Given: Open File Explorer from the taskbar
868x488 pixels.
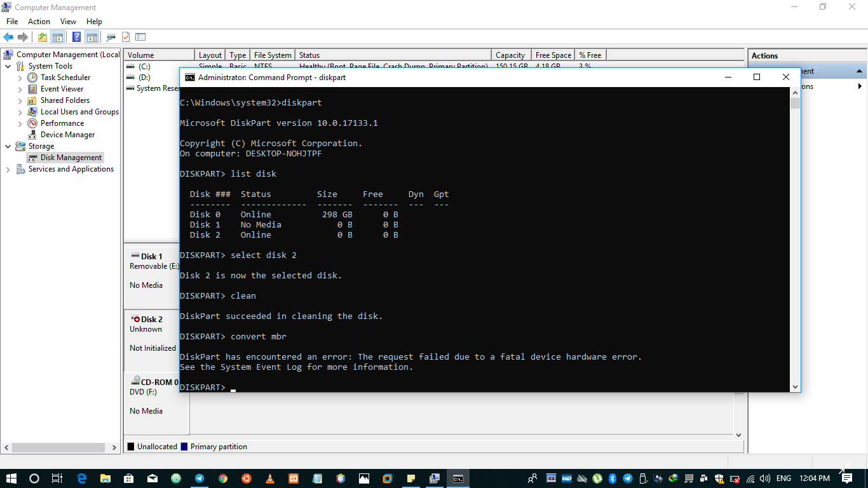Looking at the screenshot, I should tap(105, 478).
